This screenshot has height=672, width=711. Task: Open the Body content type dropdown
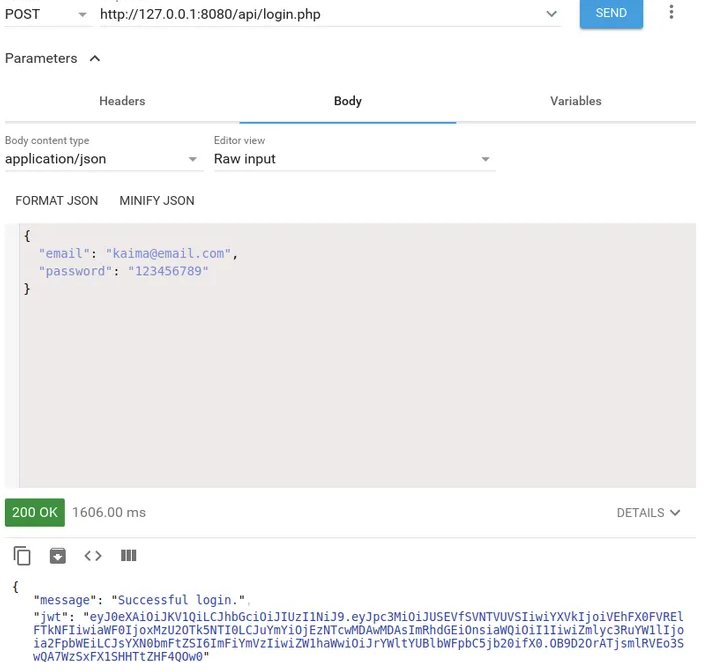(102, 159)
